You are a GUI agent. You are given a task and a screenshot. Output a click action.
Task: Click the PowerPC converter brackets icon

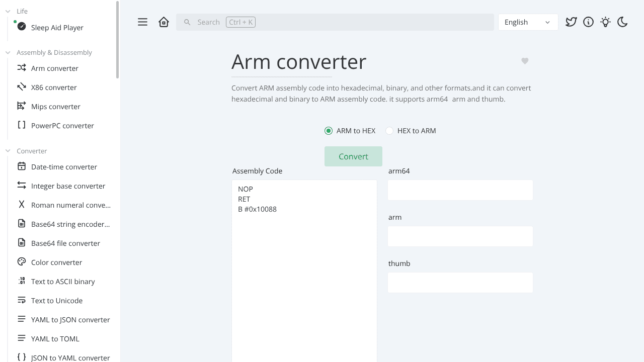22,125
